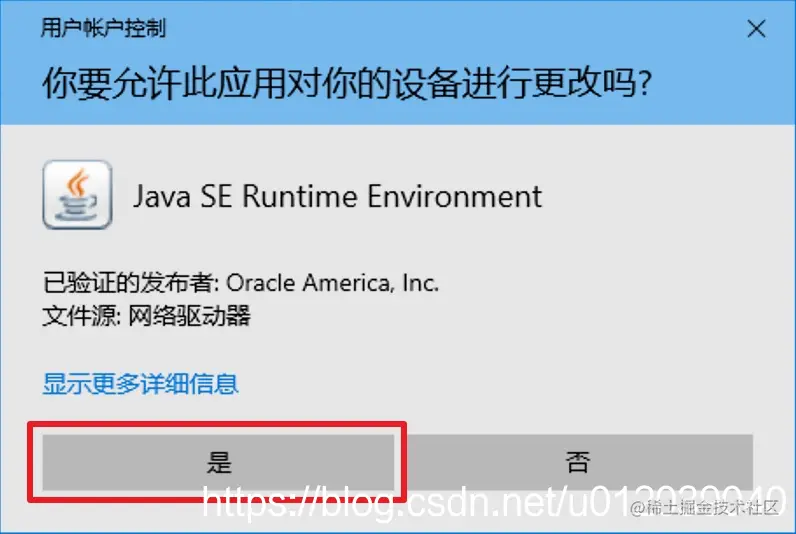Viewport: 796px width, 534px height.
Task: Click the word Runtime in the app name
Action: (x=300, y=196)
